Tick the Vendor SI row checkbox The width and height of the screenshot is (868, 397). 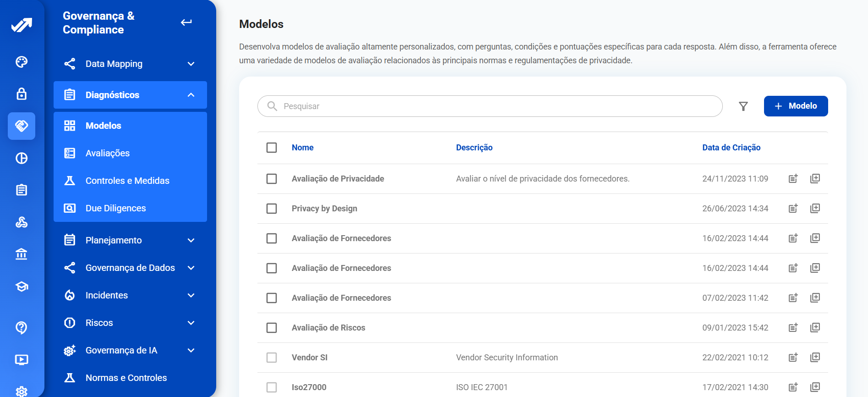coord(272,358)
